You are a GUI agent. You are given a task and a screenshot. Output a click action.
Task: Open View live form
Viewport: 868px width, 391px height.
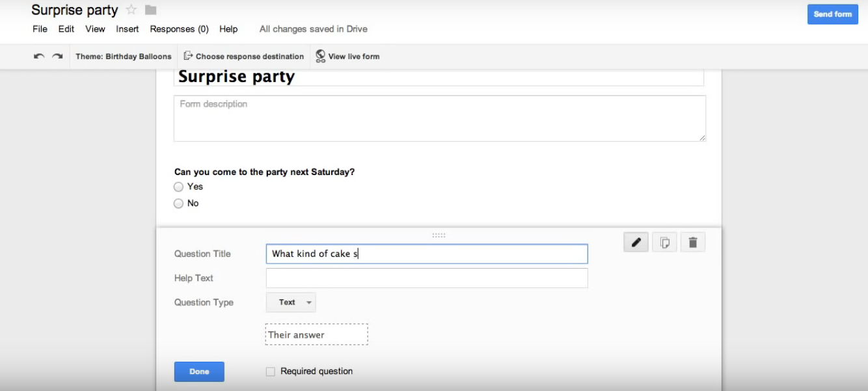point(349,56)
